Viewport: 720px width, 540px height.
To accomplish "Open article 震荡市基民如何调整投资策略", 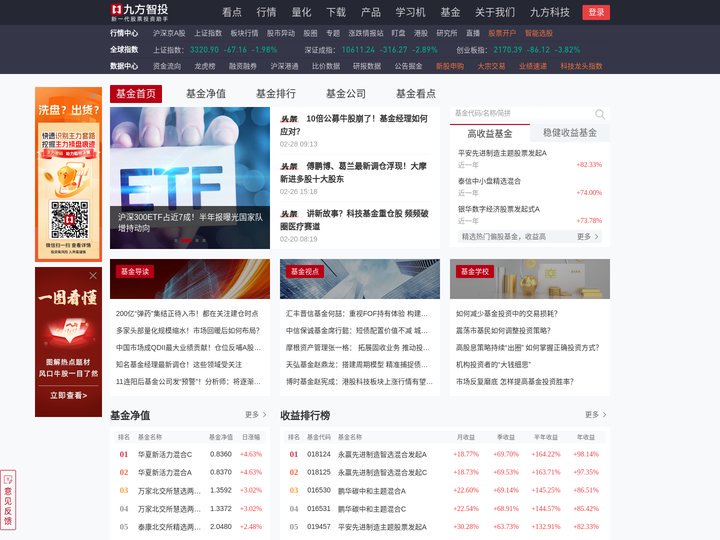I will pos(503,331).
